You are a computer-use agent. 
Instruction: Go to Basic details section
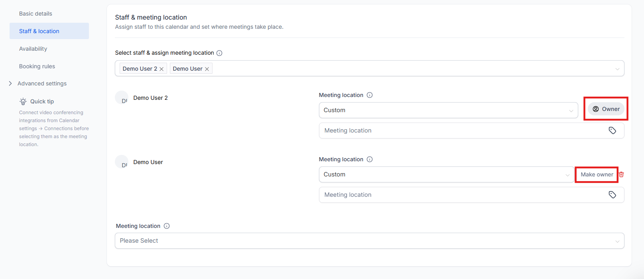click(35, 14)
